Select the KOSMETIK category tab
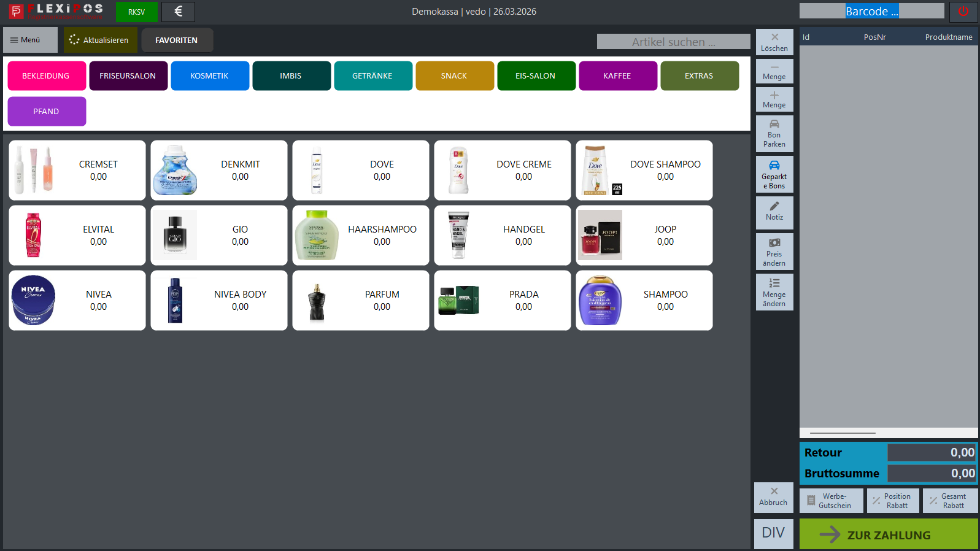 click(x=210, y=76)
